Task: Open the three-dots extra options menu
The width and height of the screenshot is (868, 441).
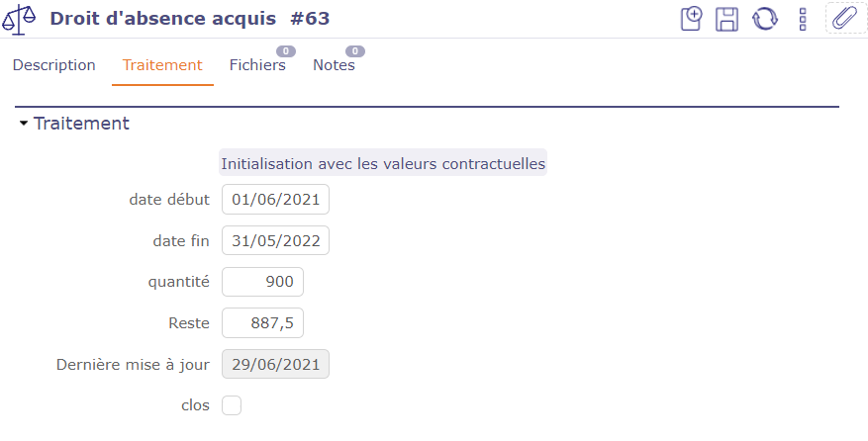Action: 804,19
